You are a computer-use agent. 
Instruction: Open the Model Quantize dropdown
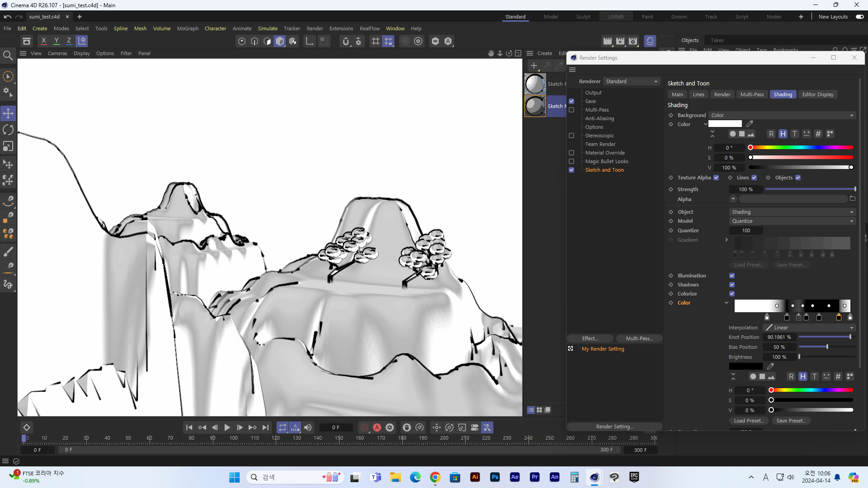coord(793,221)
